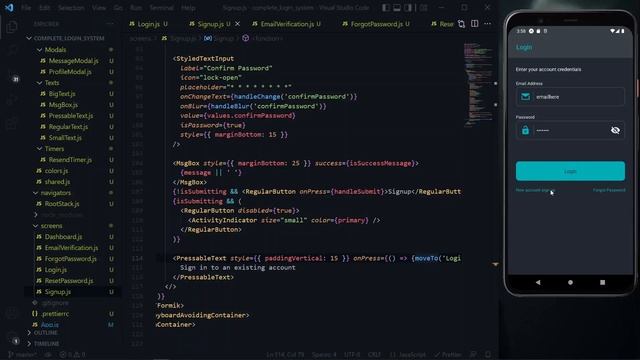Toggle primary side bar layout icon

(386, 8)
